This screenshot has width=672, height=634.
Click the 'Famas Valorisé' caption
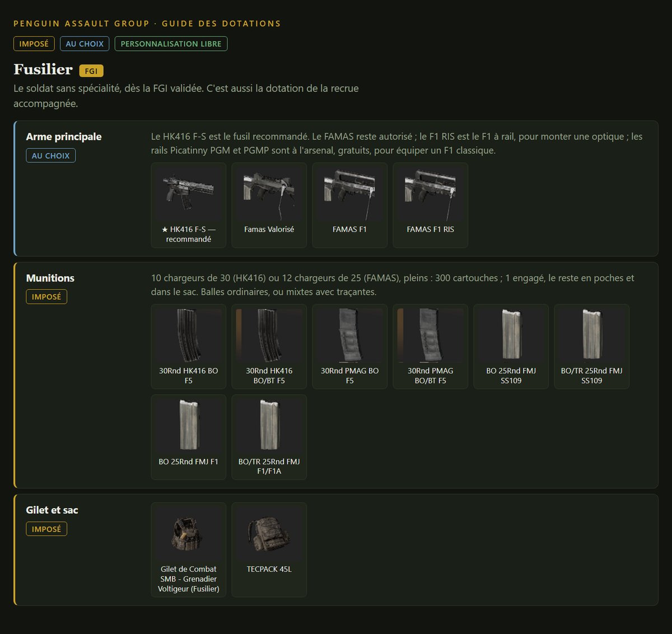coord(269,229)
